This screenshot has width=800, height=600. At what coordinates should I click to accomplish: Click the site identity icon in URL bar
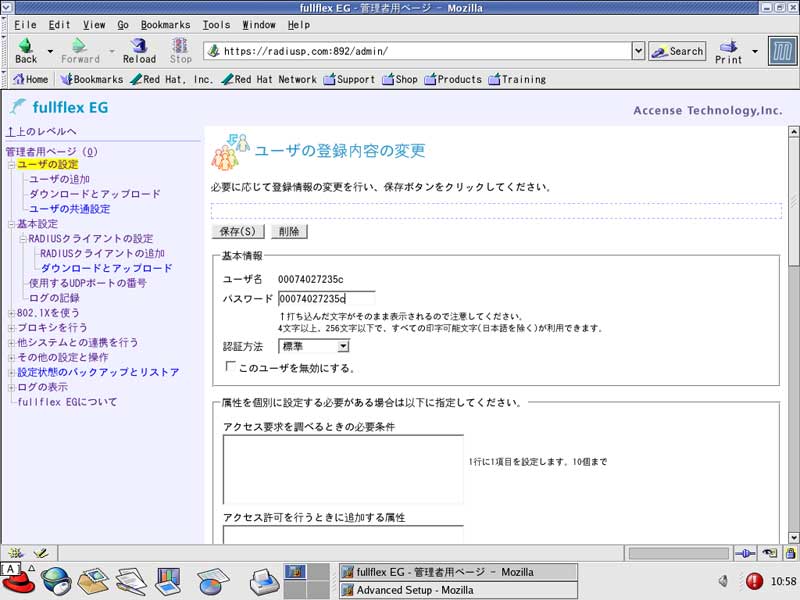coord(214,51)
